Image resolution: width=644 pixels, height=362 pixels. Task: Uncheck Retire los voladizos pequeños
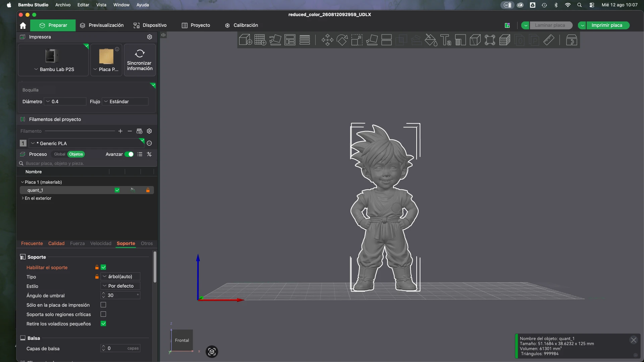coord(103,323)
